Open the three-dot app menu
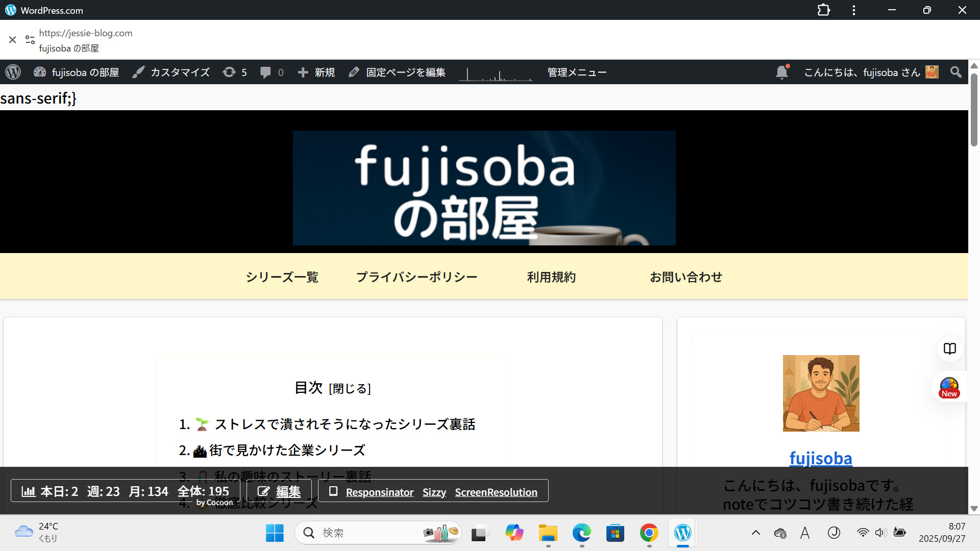The height and width of the screenshot is (551, 980). [854, 10]
